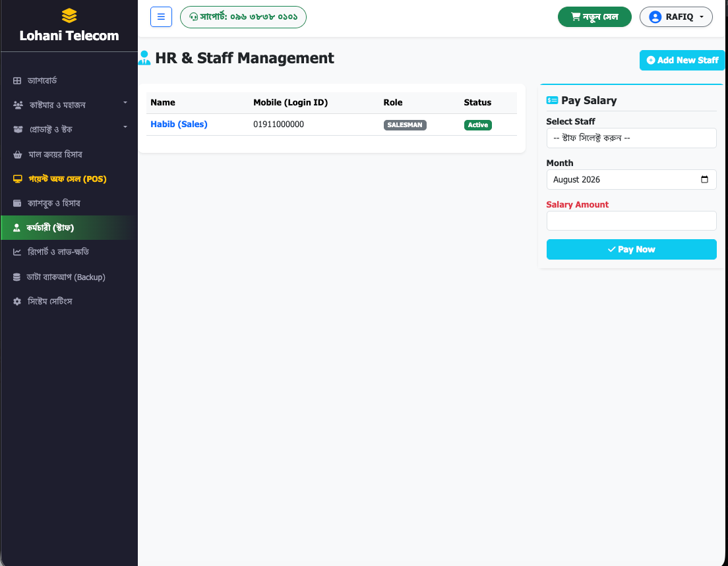728x566 pixels.
Task: Click the Active status badge
Action: tap(477, 125)
